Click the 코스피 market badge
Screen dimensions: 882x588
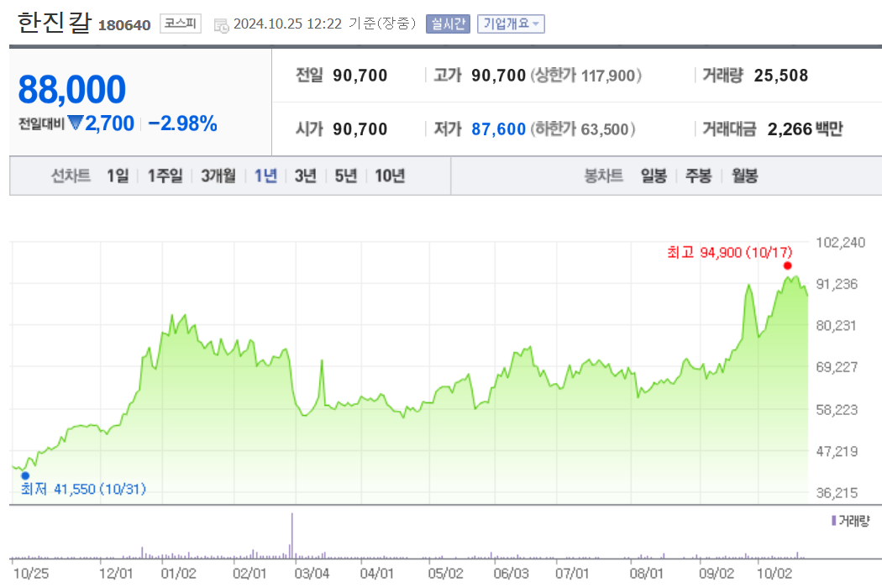[181, 24]
